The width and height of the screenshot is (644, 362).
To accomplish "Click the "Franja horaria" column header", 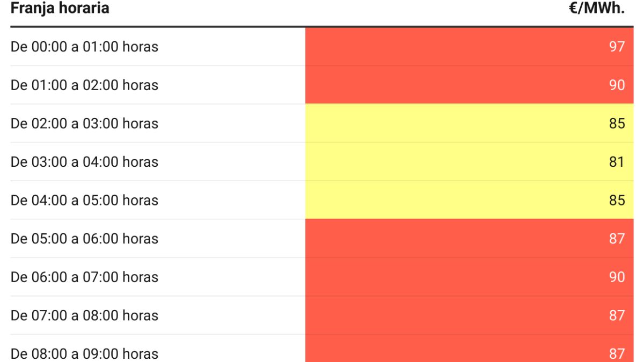I will click(60, 9).
